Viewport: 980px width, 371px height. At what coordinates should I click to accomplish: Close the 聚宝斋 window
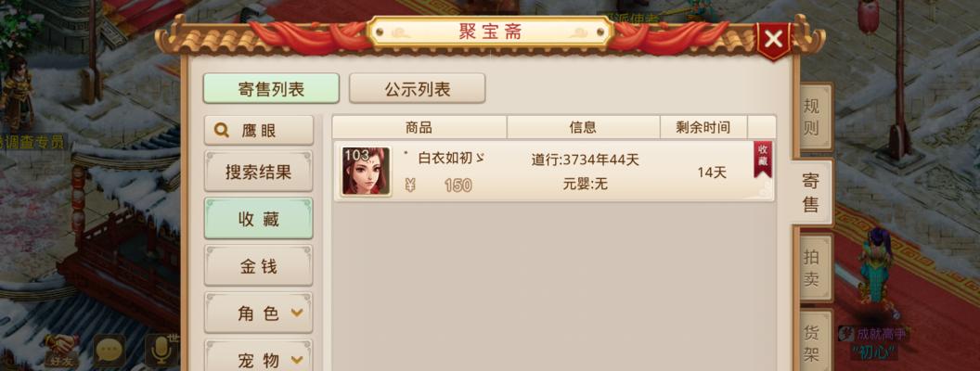(x=774, y=41)
